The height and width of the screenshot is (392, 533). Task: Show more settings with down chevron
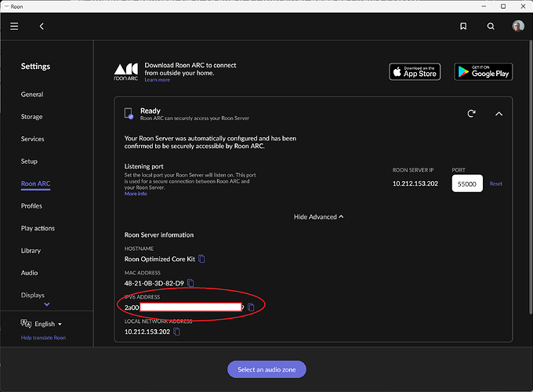[x=47, y=304]
